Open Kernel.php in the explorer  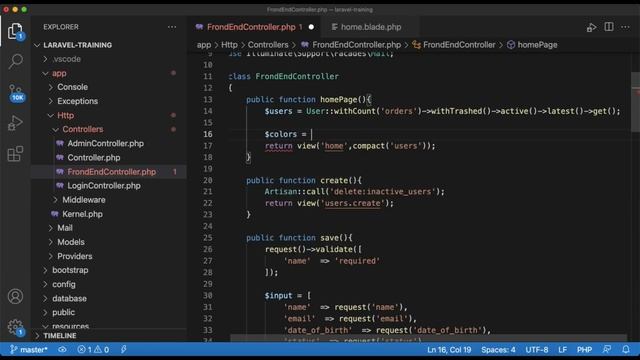(x=82, y=214)
